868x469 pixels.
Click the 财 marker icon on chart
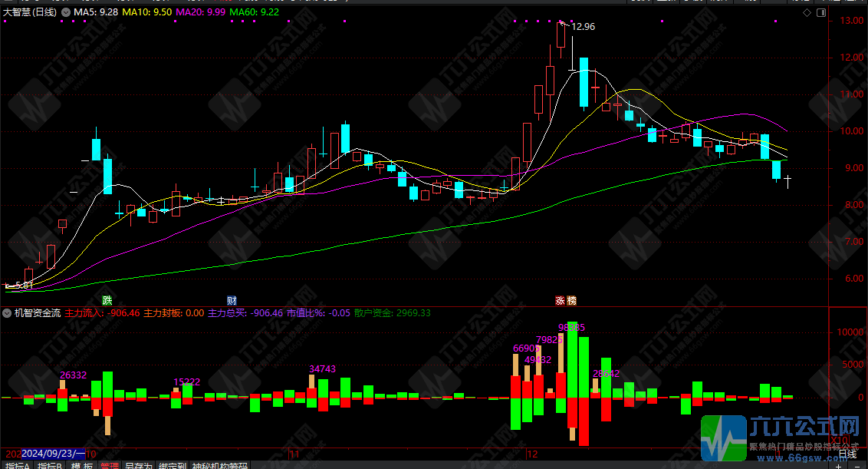(x=232, y=299)
